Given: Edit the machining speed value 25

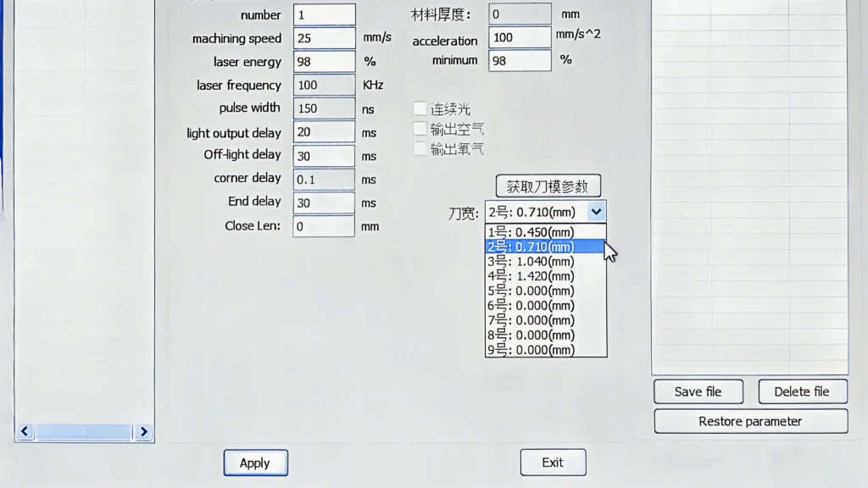Looking at the screenshot, I should pos(324,38).
